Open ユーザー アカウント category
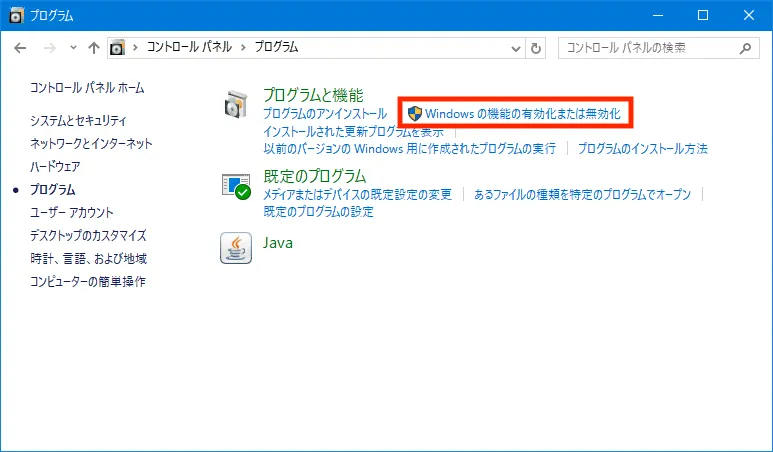 click(x=72, y=212)
